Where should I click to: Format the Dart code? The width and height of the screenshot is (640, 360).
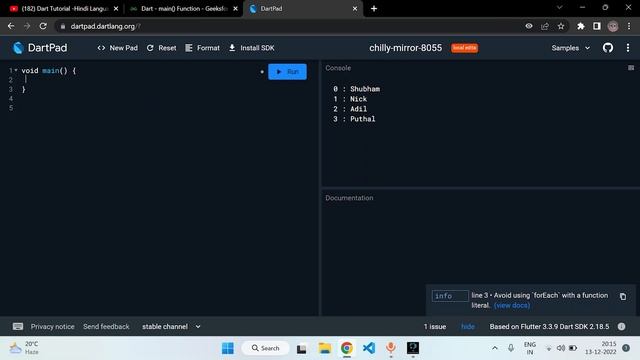pos(202,48)
